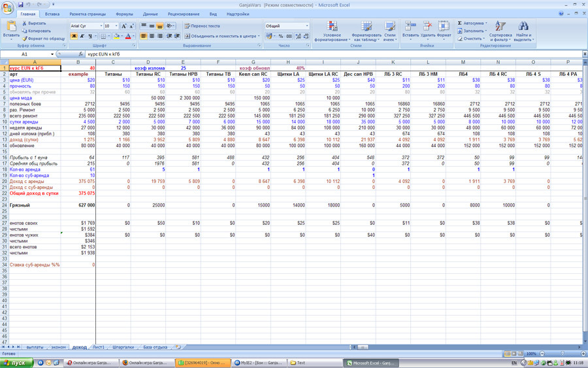
Task: Open the Arial Cyr font name dropdown
Action: 101,26
